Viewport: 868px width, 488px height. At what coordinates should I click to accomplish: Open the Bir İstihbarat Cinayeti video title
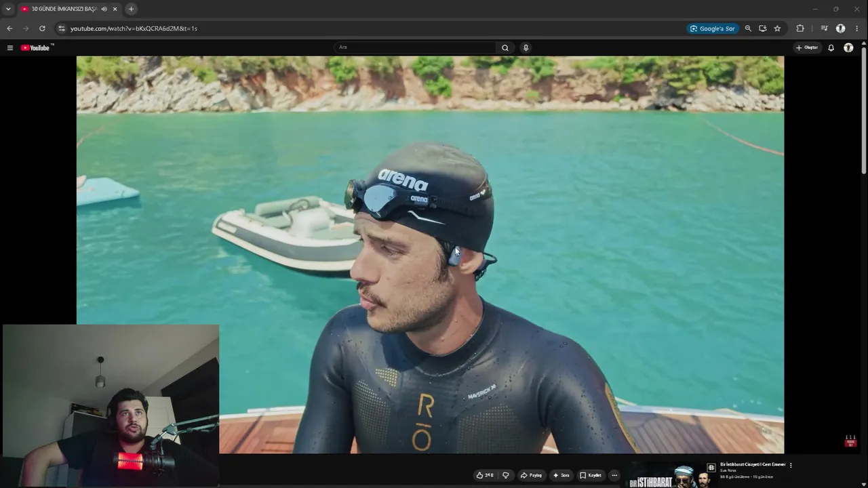pos(753,464)
